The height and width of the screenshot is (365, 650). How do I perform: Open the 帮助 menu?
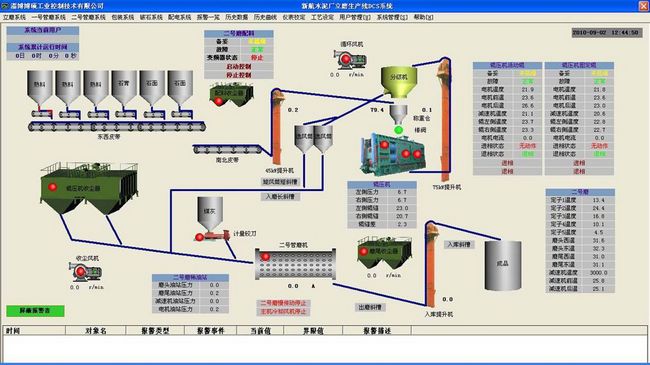click(x=423, y=17)
